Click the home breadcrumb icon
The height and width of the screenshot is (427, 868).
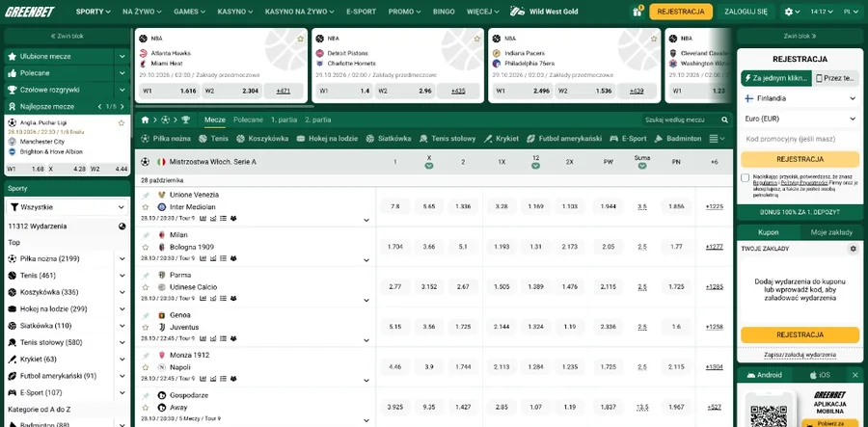[x=145, y=120]
